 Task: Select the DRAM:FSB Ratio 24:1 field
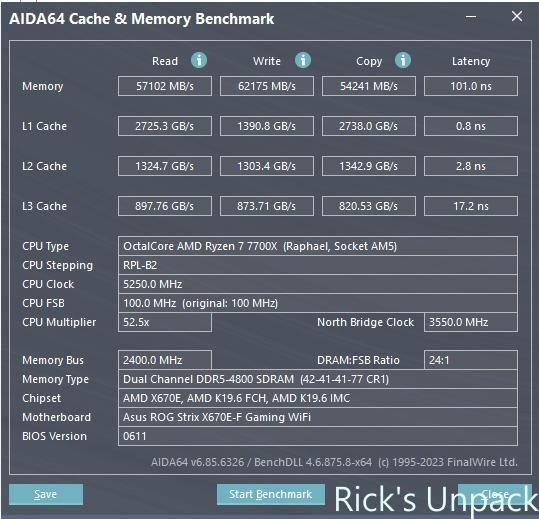click(x=471, y=360)
